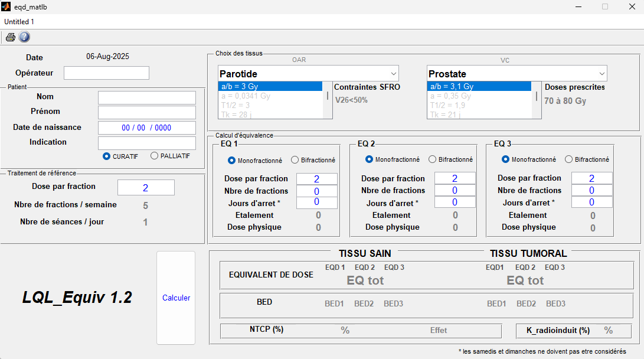
Task: Select the CURATIF radio button
Action: click(106, 156)
